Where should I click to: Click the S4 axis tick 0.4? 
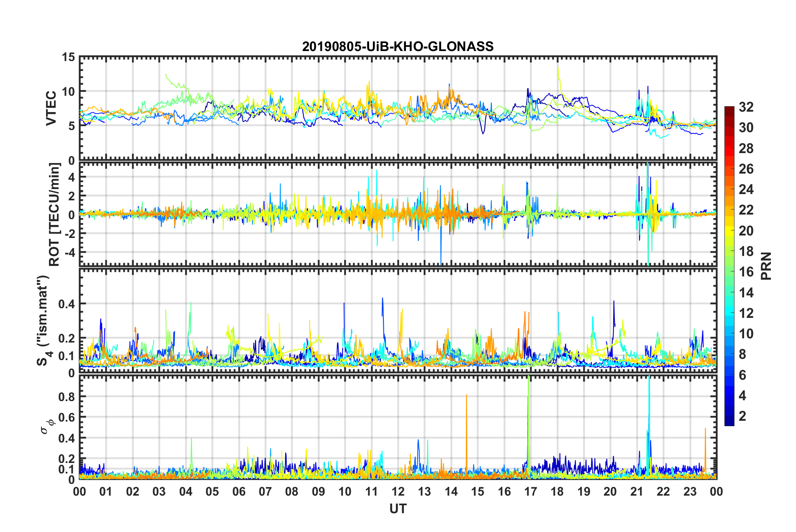tap(67, 304)
